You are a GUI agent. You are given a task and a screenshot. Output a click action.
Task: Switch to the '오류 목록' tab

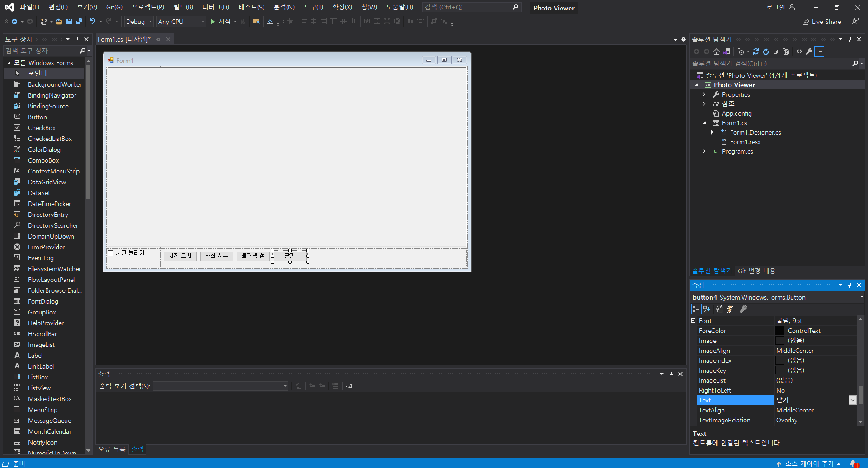point(112,449)
